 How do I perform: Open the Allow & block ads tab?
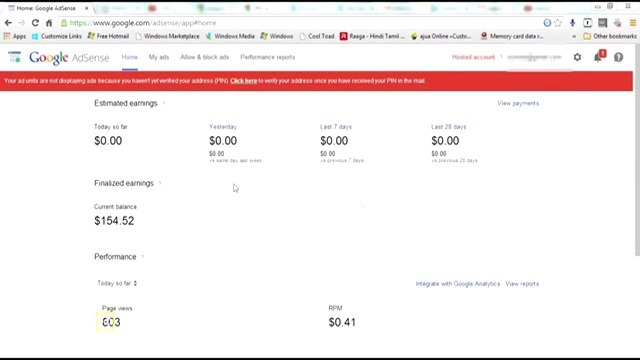click(x=204, y=57)
